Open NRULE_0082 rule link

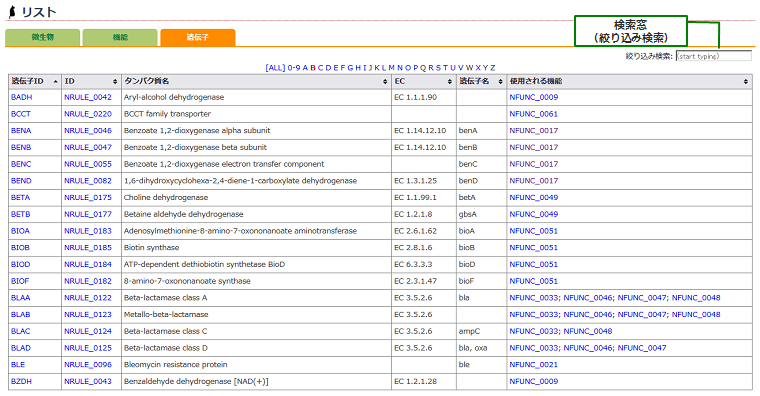pyautogui.click(x=88, y=181)
